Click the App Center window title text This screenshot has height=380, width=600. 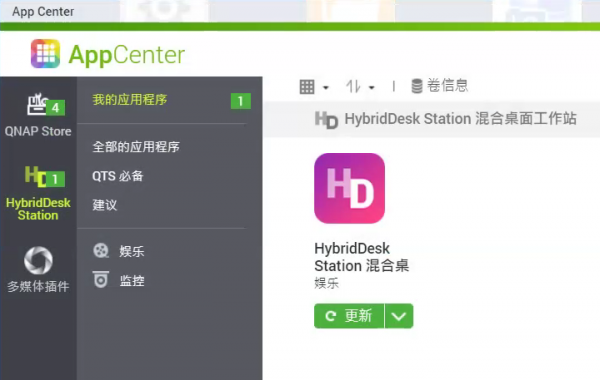pos(43,11)
